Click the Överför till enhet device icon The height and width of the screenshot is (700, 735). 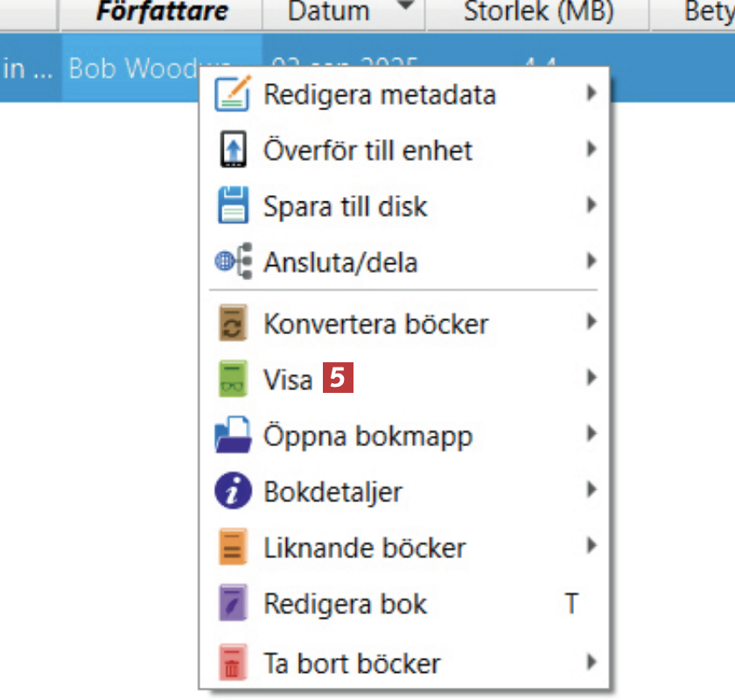point(233,150)
